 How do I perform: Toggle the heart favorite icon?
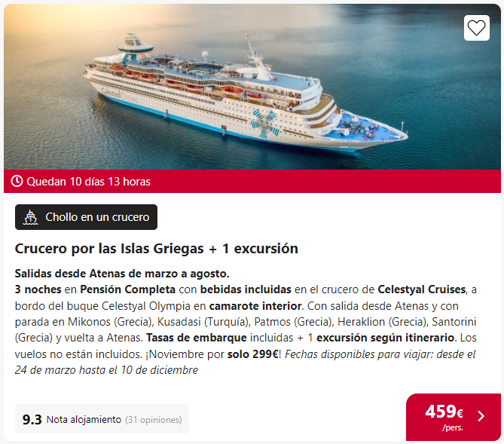click(x=476, y=28)
